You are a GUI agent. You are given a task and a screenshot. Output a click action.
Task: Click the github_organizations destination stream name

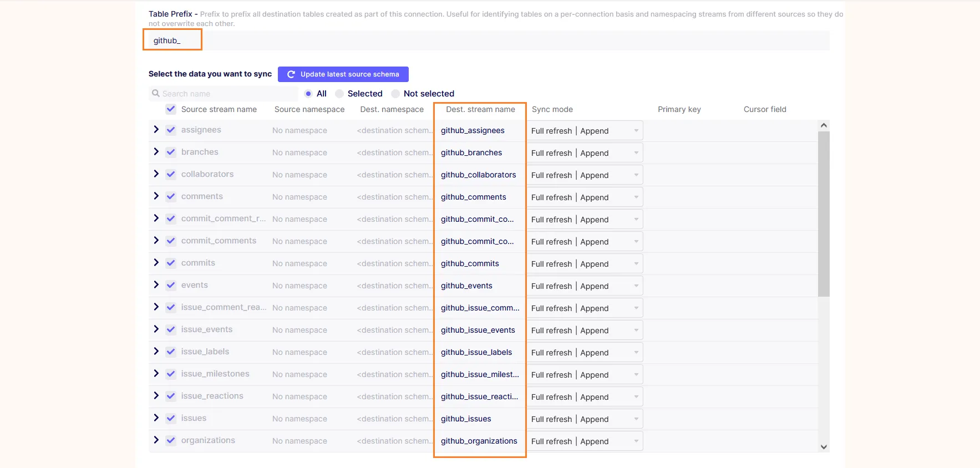[479, 441]
